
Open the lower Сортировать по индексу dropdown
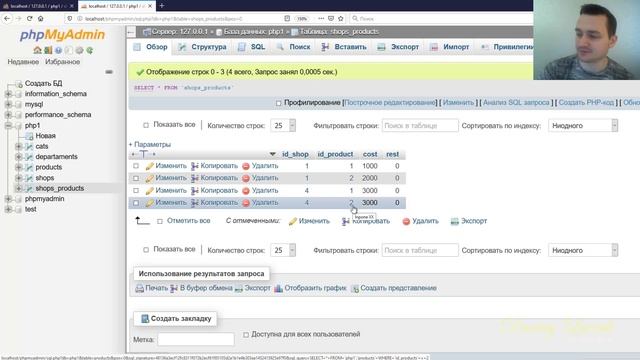(583, 250)
